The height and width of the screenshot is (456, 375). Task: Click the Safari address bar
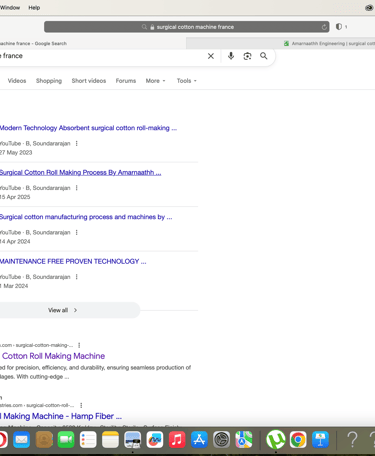pyautogui.click(x=187, y=27)
